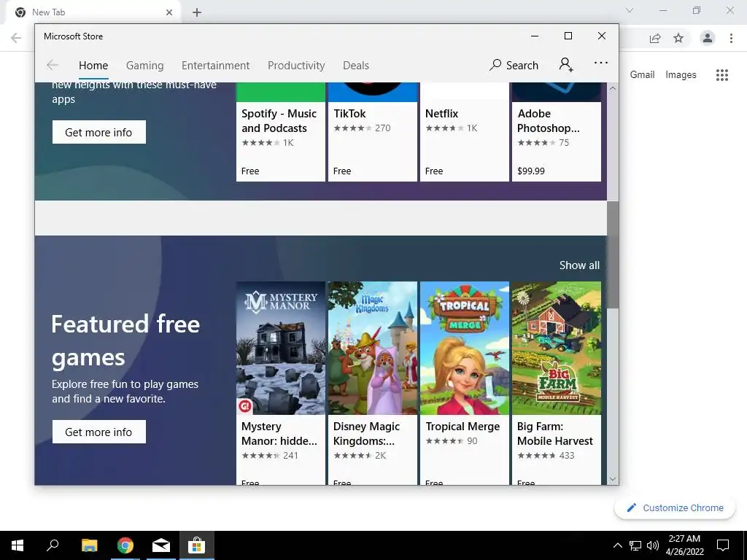Image resolution: width=747 pixels, height=560 pixels.
Task: Open a new Chrome tab with plus
Action: (x=197, y=12)
